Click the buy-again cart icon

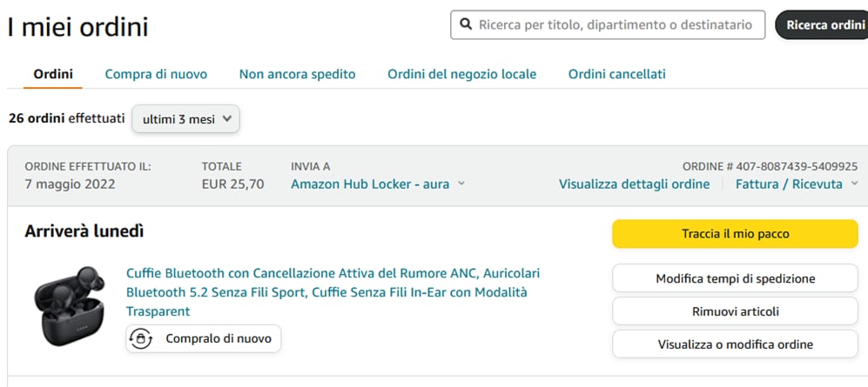140,338
